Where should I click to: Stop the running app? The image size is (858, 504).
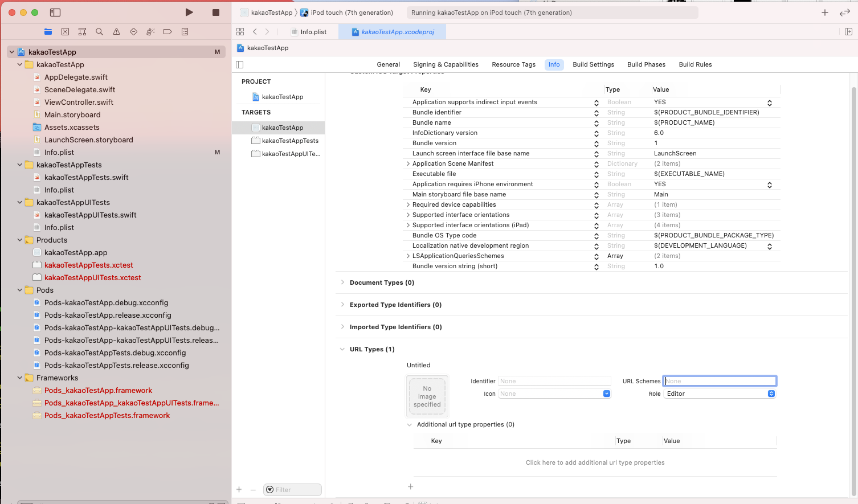(x=216, y=13)
